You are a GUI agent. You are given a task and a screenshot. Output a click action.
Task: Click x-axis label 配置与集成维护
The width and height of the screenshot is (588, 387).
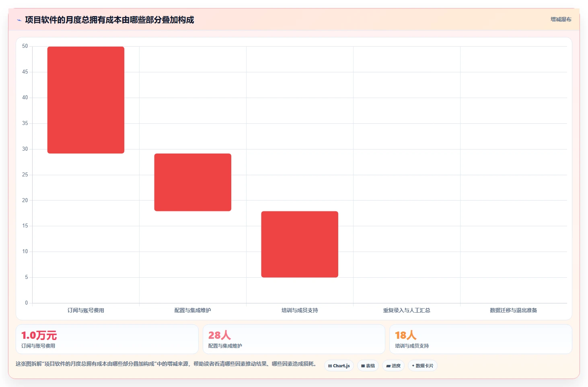(x=193, y=310)
